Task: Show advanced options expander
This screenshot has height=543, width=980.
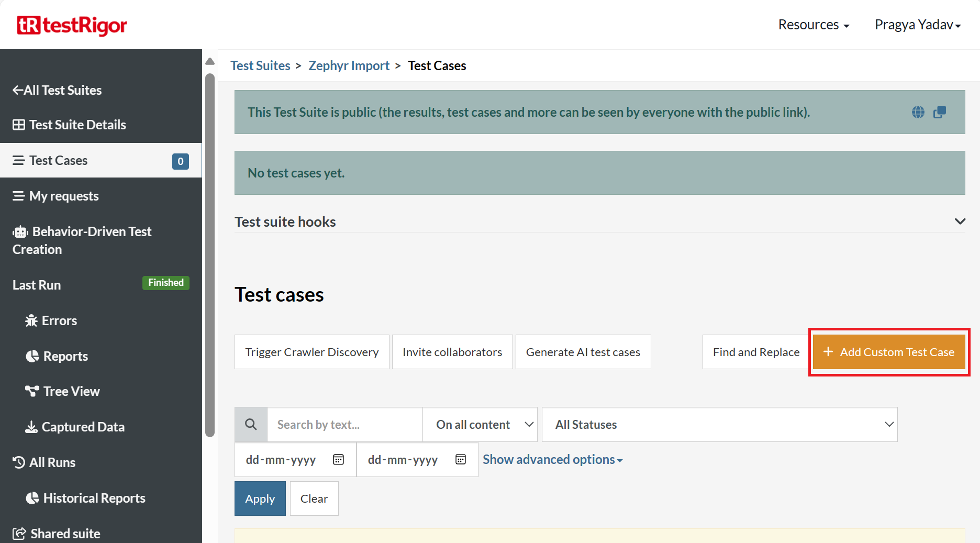Action: 552,460
